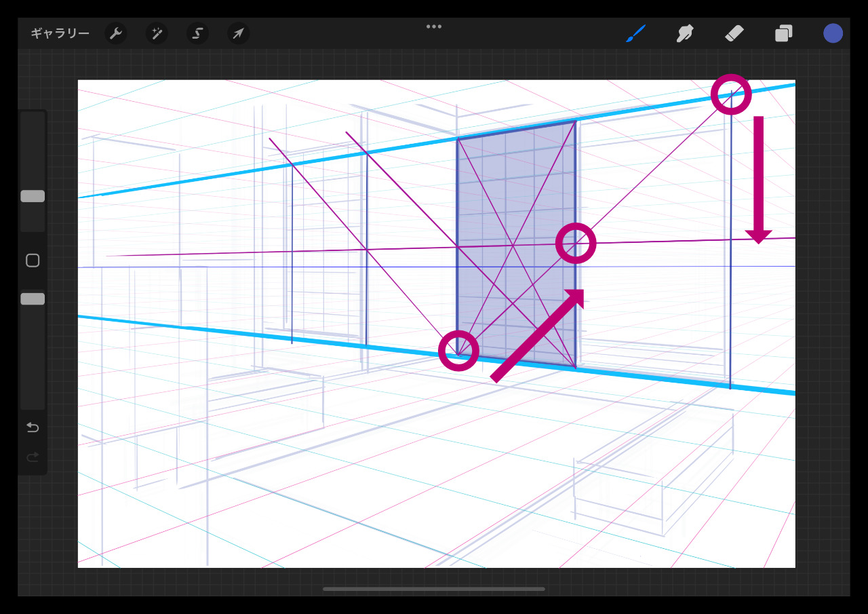Select the Transform arrow tool

pyautogui.click(x=239, y=33)
